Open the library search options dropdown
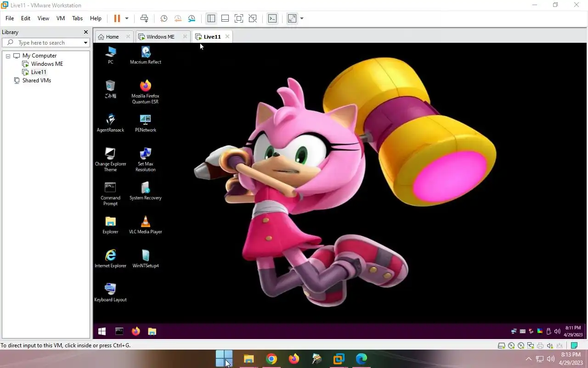The height and width of the screenshot is (368, 588). 85,43
